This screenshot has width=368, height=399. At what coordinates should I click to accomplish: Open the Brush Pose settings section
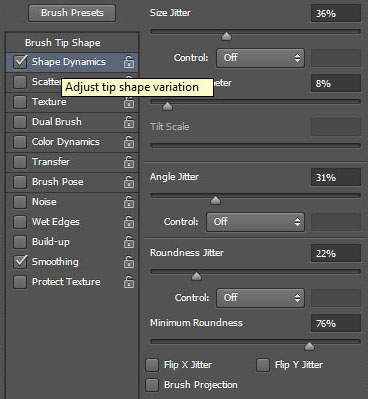pos(58,182)
